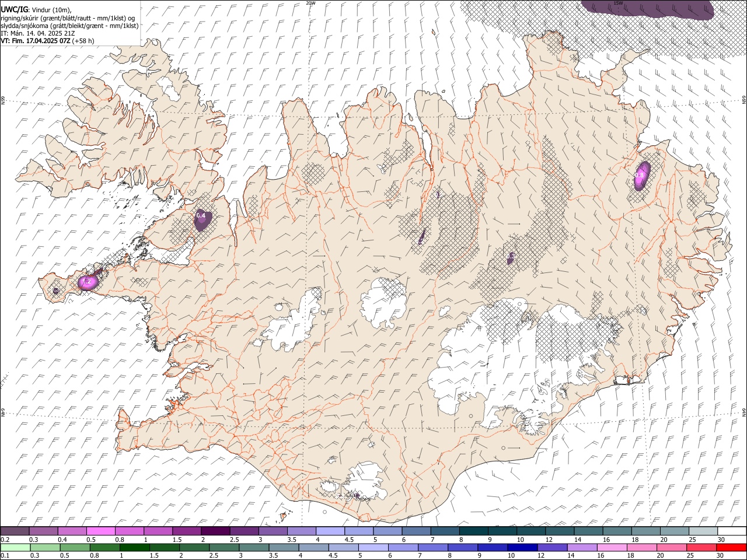Click the dark teal 8–9 swatch in upper legend
Image resolution: width=747 pixels, height=560 pixels.
click(x=473, y=531)
